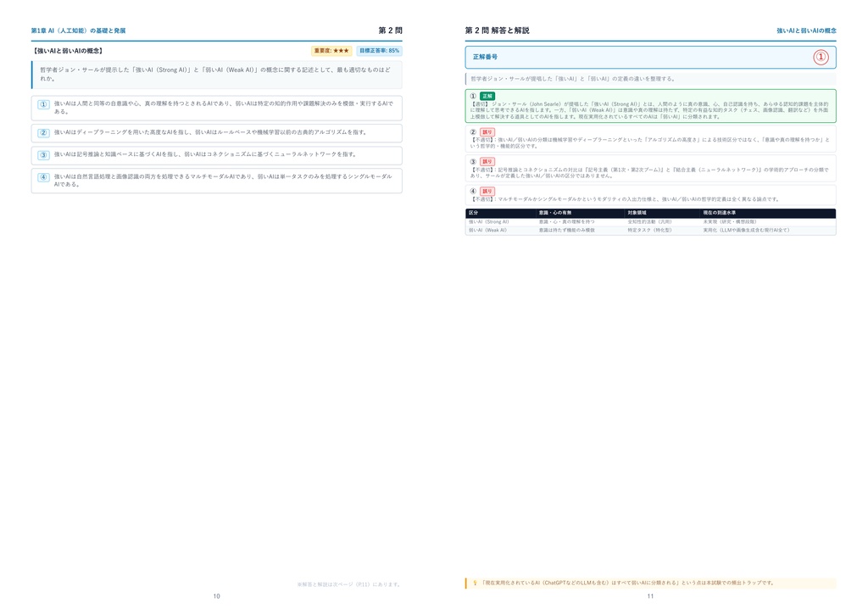The height and width of the screenshot is (614, 868).
Task: Click the chapter heading 第1章 AI（人工知能）の基礎と発展
Action: pyautogui.click(x=79, y=31)
